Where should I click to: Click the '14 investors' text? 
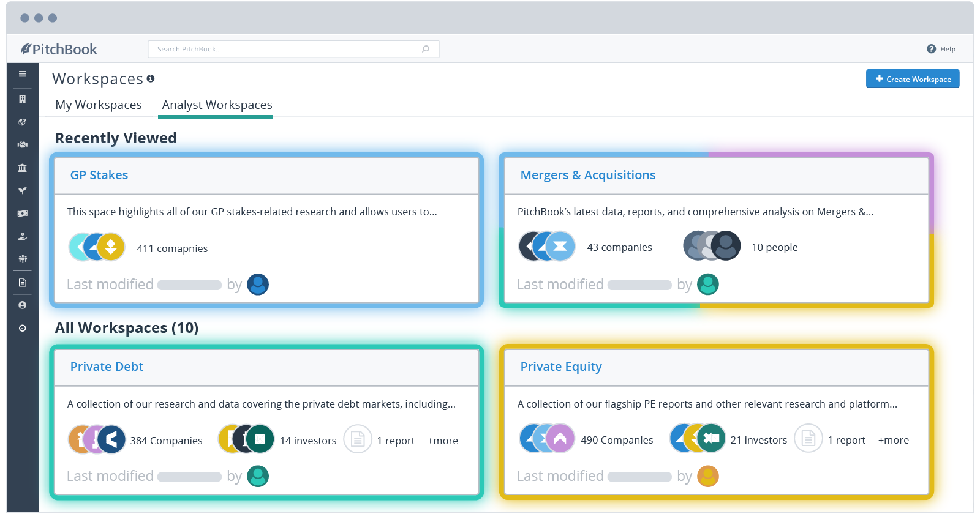308,441
